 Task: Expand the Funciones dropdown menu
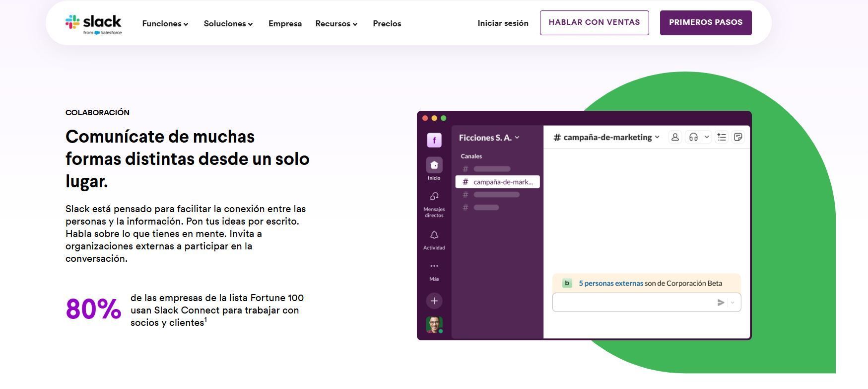[x=165, y=24]
